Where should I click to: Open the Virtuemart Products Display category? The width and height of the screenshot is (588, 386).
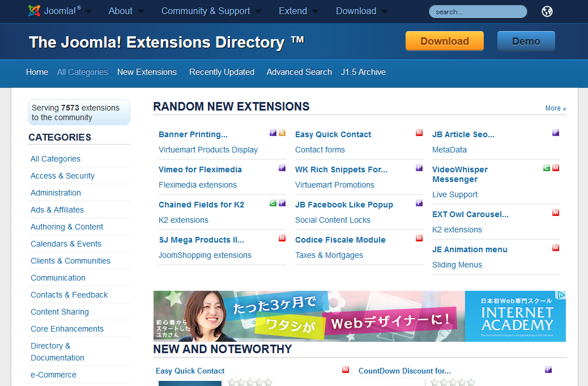[208, 150]
